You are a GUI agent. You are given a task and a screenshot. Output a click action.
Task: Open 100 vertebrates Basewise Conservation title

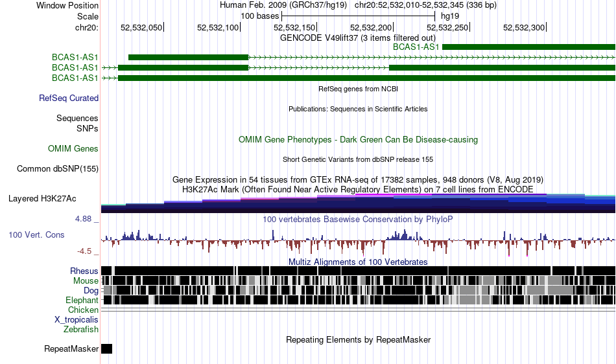point(358,220)
